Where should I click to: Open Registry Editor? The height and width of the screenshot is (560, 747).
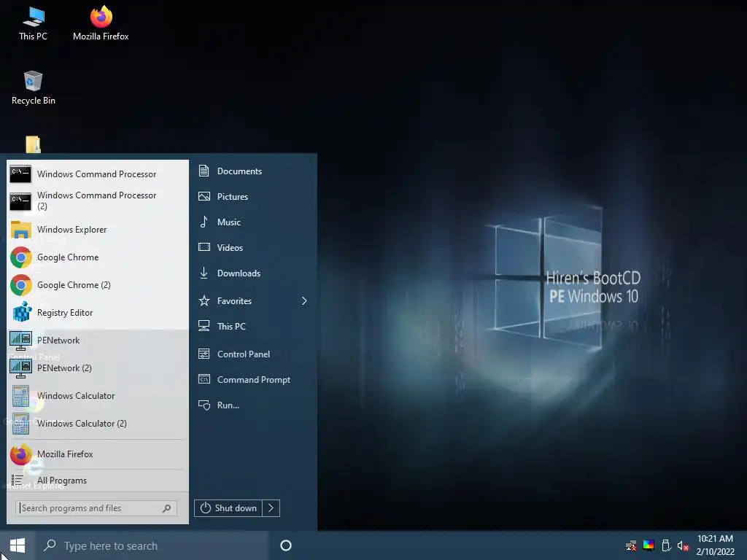97,312
